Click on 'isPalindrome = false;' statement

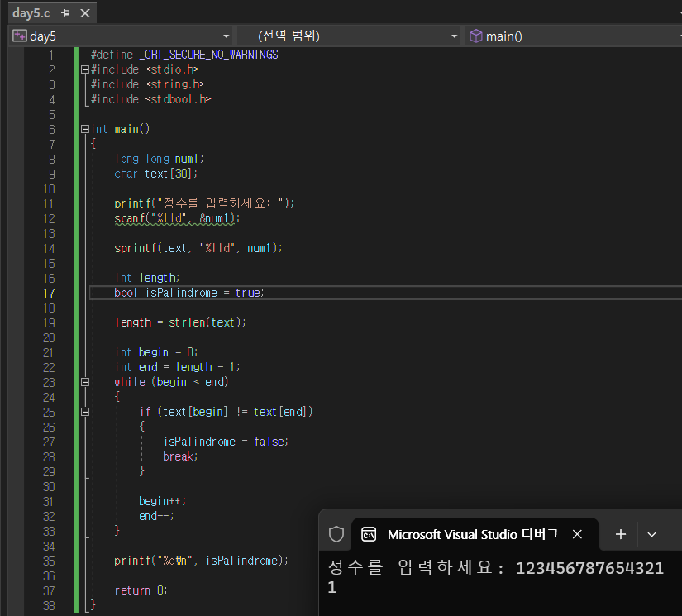(226, 442)
